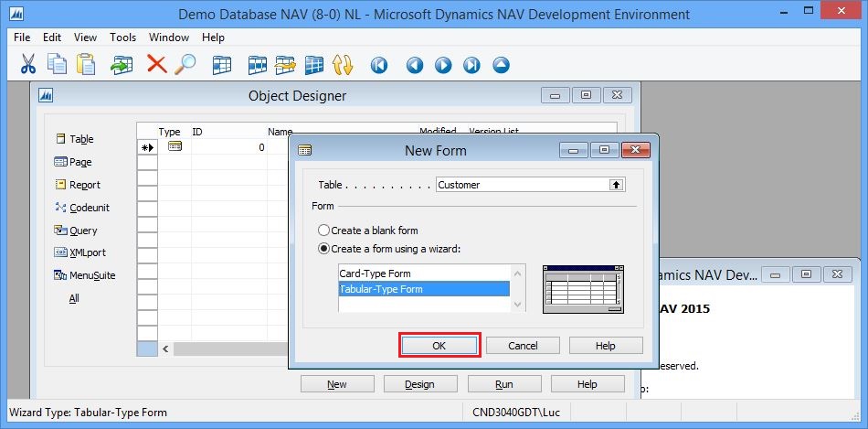
Task: Click Help in the New Form dialog
Action: click(x=606, y=346)
